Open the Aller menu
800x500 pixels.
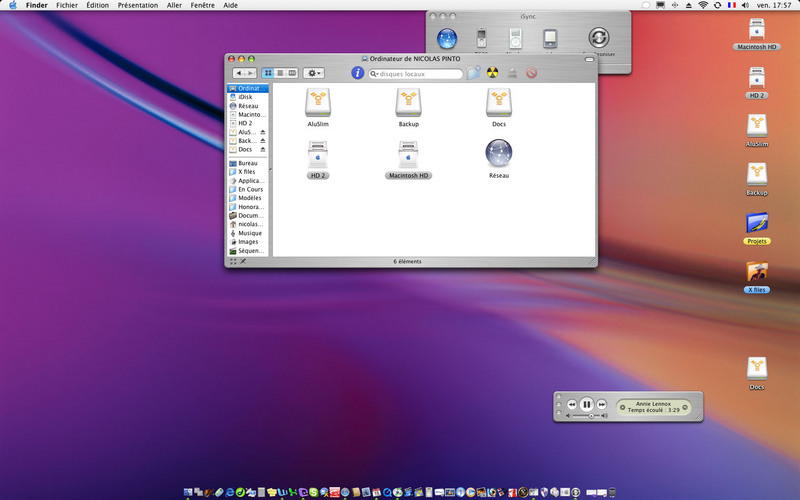[x=174, y=5]
